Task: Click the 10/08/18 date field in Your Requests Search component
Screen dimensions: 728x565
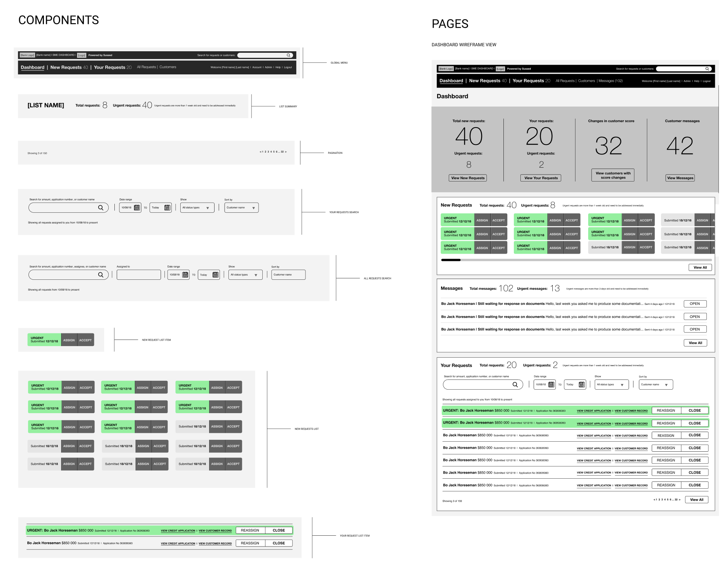Action: click(x=130, y=208)
